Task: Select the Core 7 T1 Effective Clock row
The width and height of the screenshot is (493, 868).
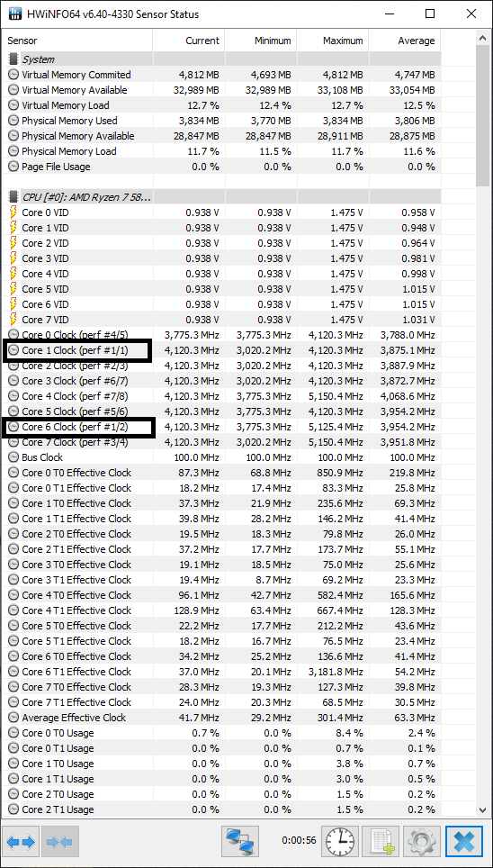Action: [222, 702]
